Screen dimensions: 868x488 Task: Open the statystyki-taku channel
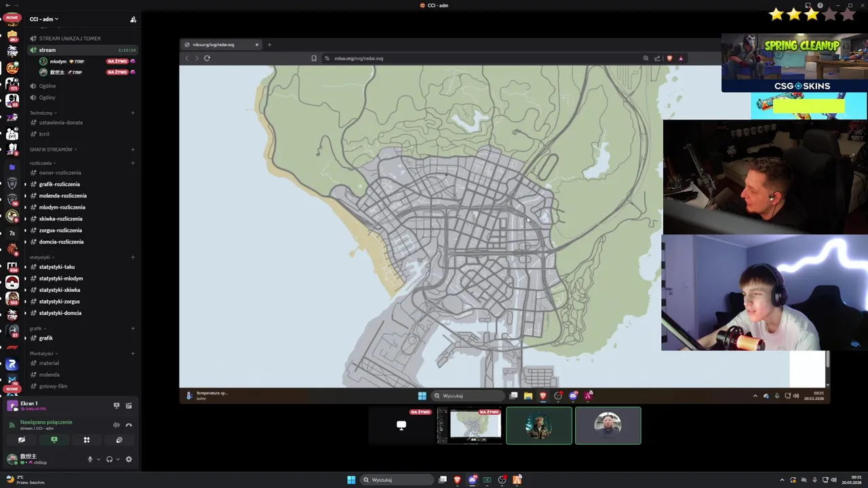coord(82,267)
